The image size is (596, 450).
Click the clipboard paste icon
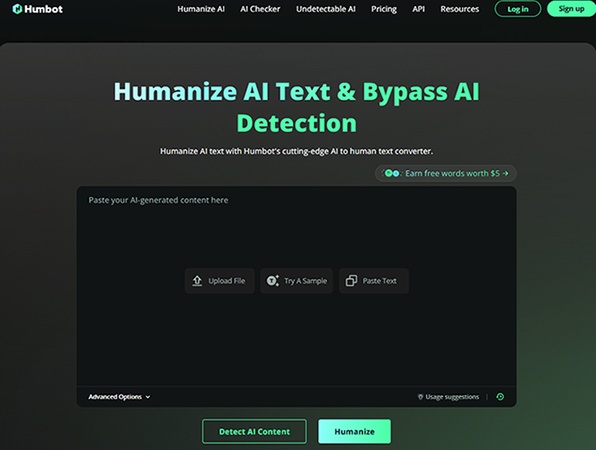click(351, 281)
